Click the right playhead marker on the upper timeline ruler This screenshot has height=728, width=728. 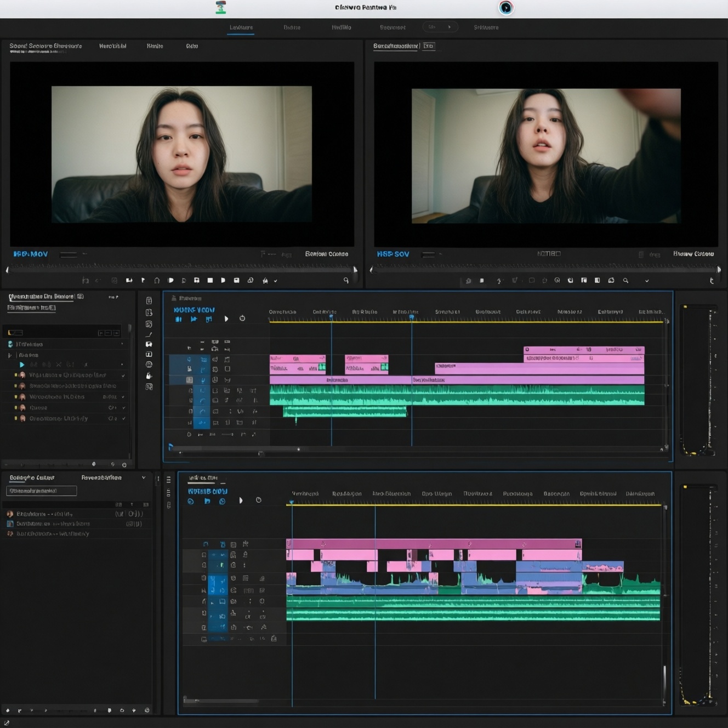(412, 317)
